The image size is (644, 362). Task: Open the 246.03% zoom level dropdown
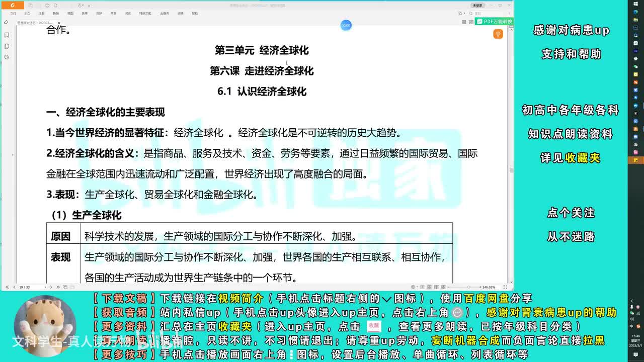(489, 287)
